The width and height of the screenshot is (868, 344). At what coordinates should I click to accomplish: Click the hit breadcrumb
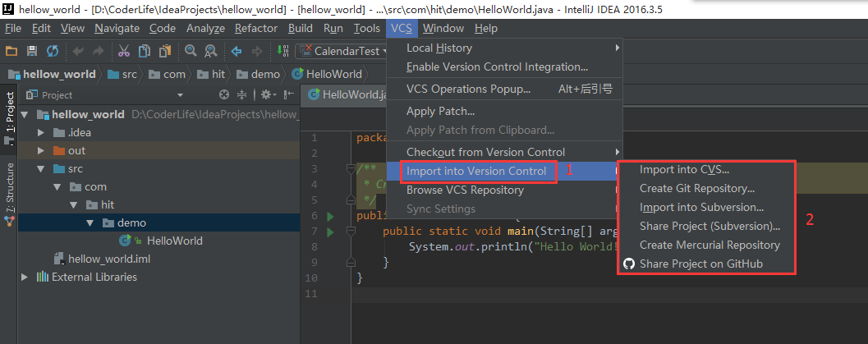pos(212,74)
